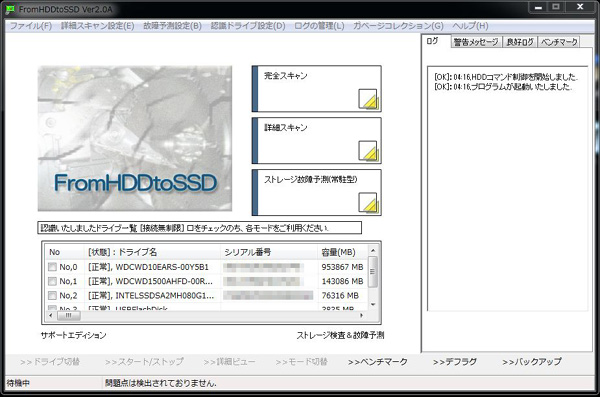
Task: Click the FromHDDtoSSD logo image
Action: (135, 139)
